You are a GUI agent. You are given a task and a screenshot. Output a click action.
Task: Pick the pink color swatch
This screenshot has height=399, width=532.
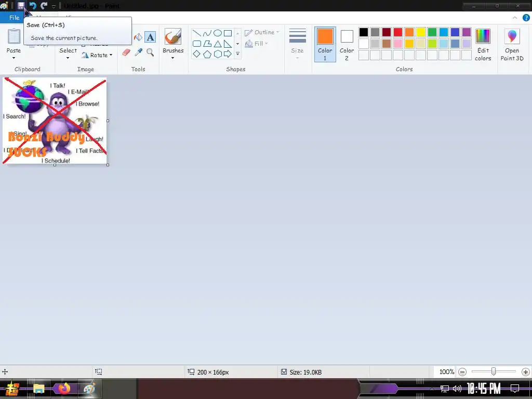[x=397, y=44]
